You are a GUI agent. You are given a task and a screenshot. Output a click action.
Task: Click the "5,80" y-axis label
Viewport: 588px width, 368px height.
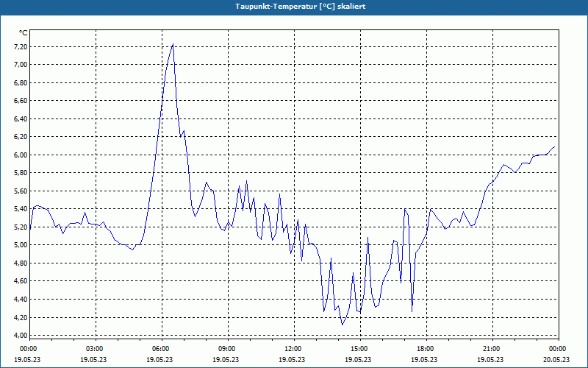[21, 173]
